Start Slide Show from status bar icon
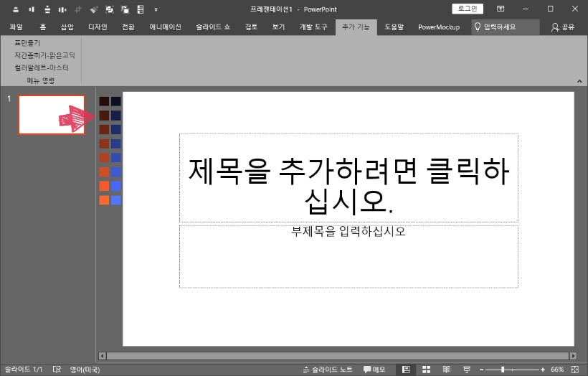This screenshot has height=376, width=588. tap(467, 370)
